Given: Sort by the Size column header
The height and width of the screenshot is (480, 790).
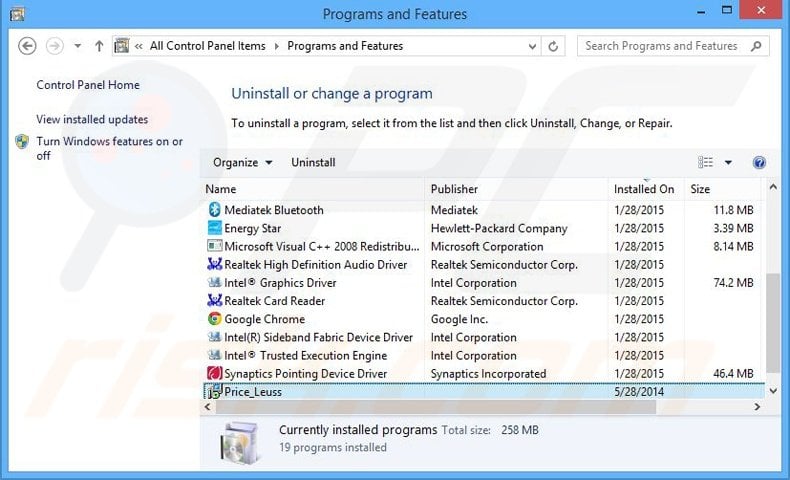Looking at the screenshot, I should [722, 189].
